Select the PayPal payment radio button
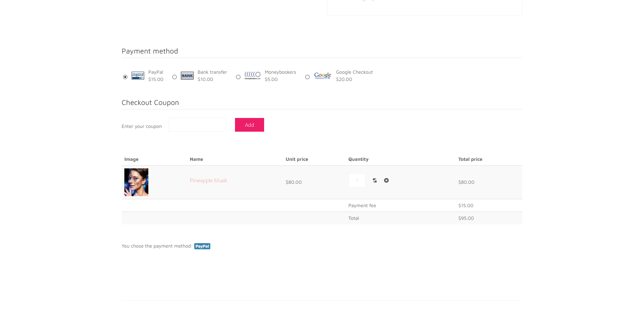The image size is (644, 322). point(125,77)
